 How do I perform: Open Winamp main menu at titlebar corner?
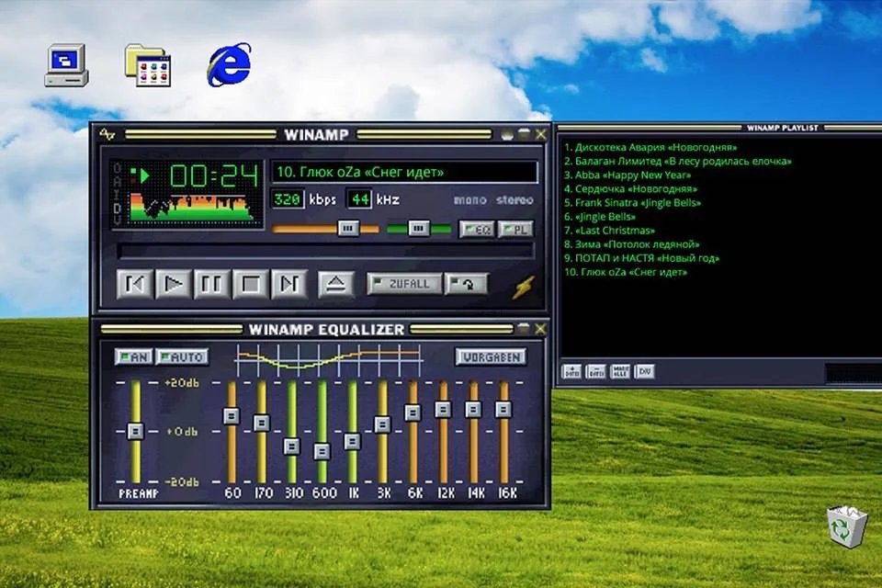107,135
